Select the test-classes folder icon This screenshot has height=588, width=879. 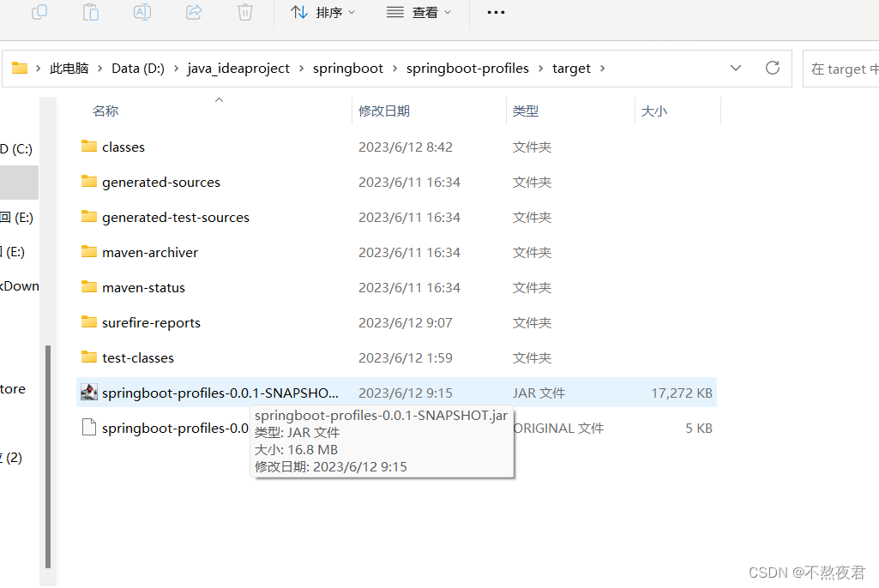[89, 357]
